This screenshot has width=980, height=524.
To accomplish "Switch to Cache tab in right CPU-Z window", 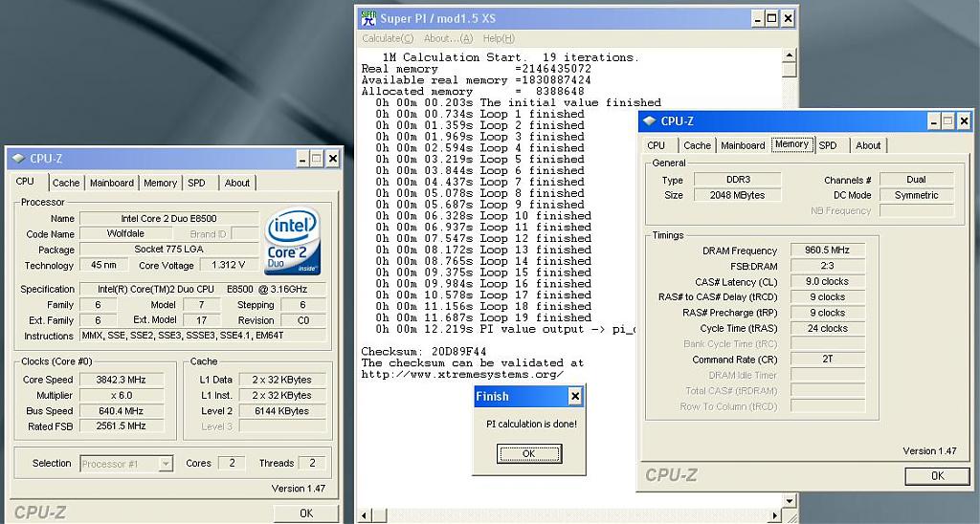I will 697,145.
